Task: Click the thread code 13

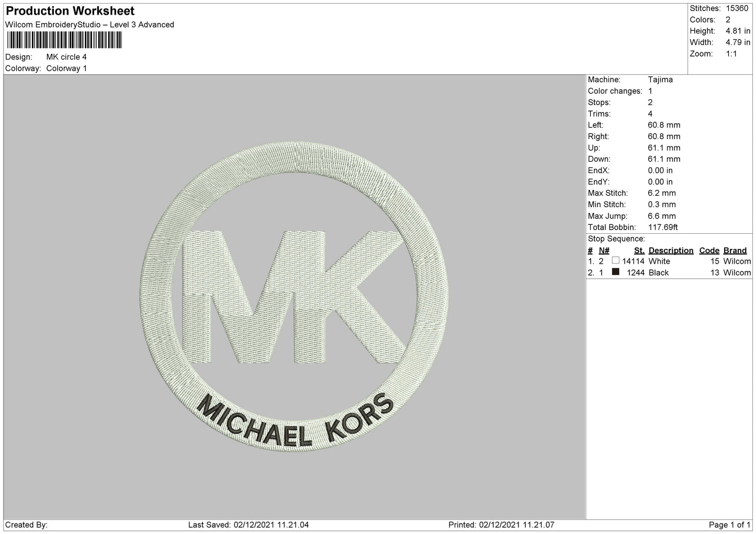Action: pyautogui.click(x=715, y=272)
